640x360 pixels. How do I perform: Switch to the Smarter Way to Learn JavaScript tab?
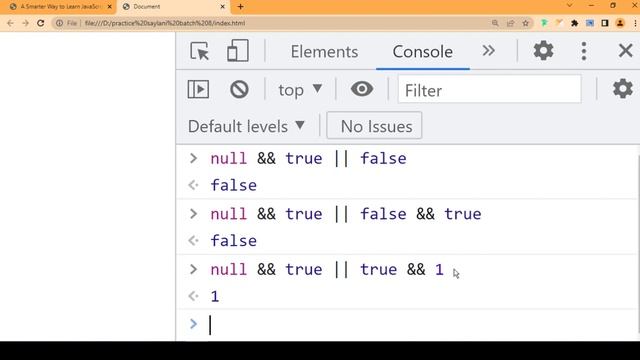[60, 7]
